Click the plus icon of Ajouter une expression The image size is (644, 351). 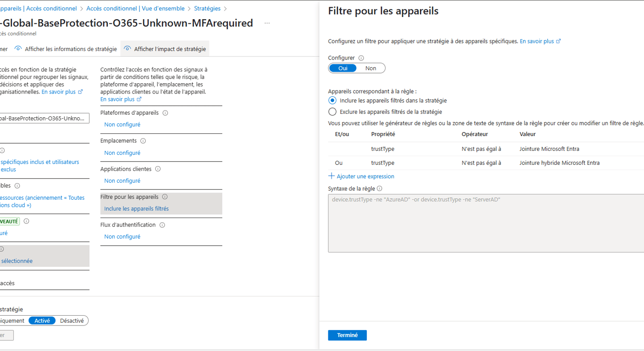(331, 176)
